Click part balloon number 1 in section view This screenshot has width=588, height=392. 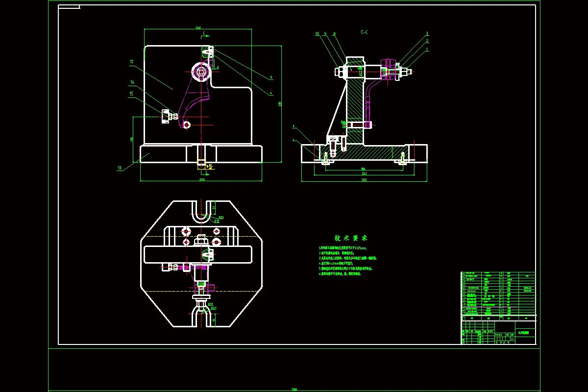coord(427,49)
